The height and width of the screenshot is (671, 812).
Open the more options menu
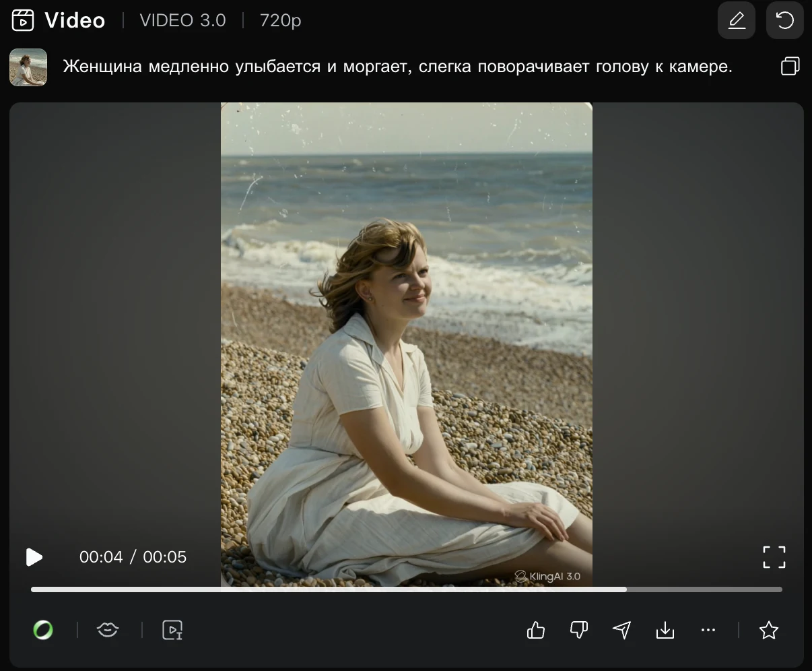point(708,630)
